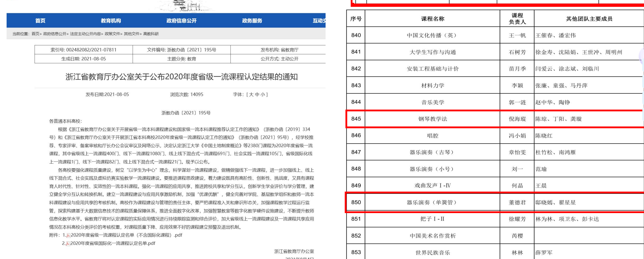Click the PDF icon beside attachment 1
644x259 pixels.
(68, 235)
